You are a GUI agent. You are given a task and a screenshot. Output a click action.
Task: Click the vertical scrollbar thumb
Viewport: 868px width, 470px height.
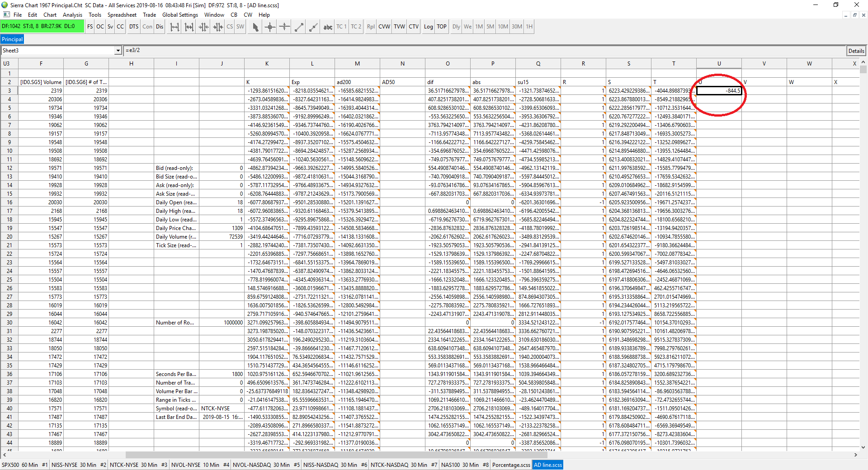pyautogui.click(x=863, y=69)
